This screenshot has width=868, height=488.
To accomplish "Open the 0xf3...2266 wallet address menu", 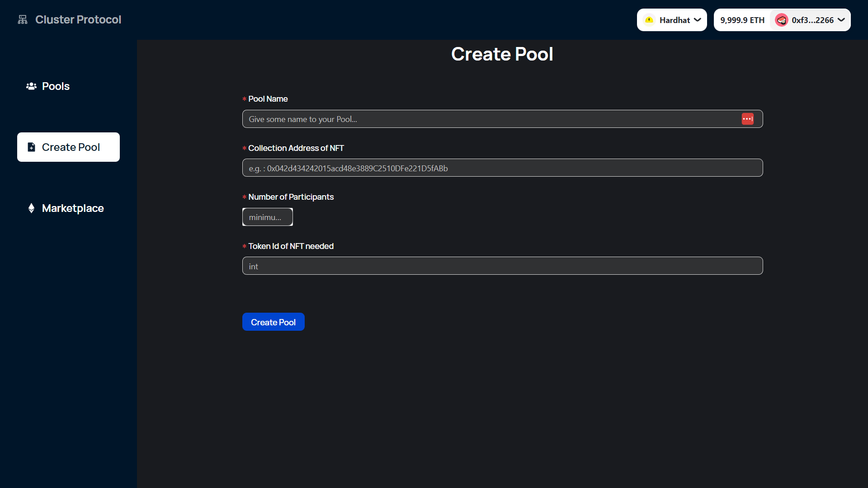I will 812,20.
